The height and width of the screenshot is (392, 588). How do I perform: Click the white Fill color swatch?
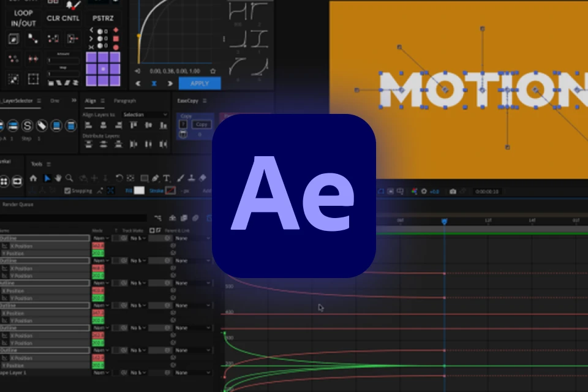click(139, 190)
